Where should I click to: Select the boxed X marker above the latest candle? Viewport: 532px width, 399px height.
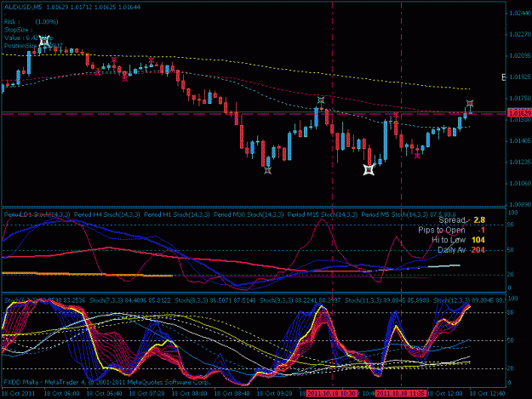470,104
